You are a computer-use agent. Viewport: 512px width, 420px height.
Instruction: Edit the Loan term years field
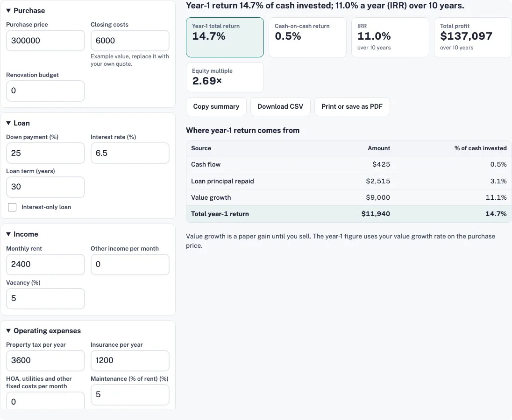(x=45, y=187)
